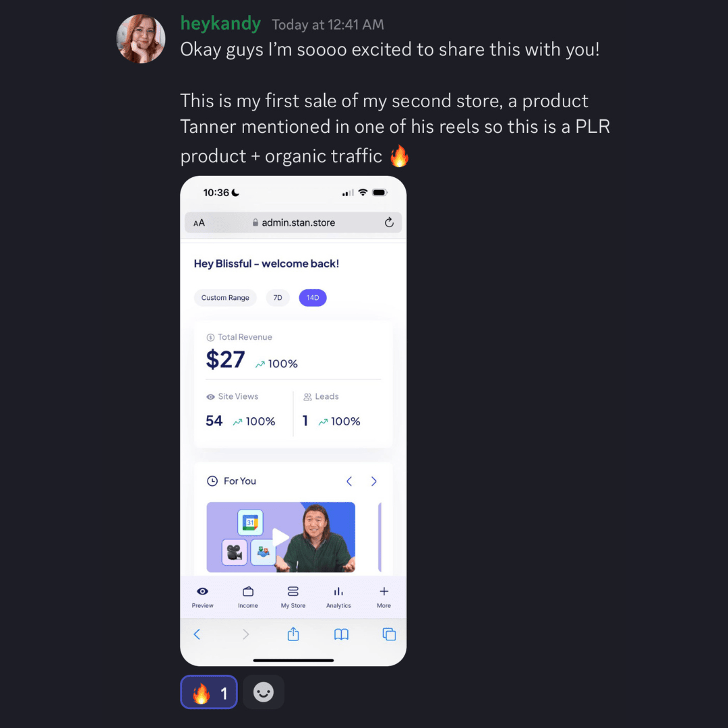Select the 14D date range pill

pos(313,298)
